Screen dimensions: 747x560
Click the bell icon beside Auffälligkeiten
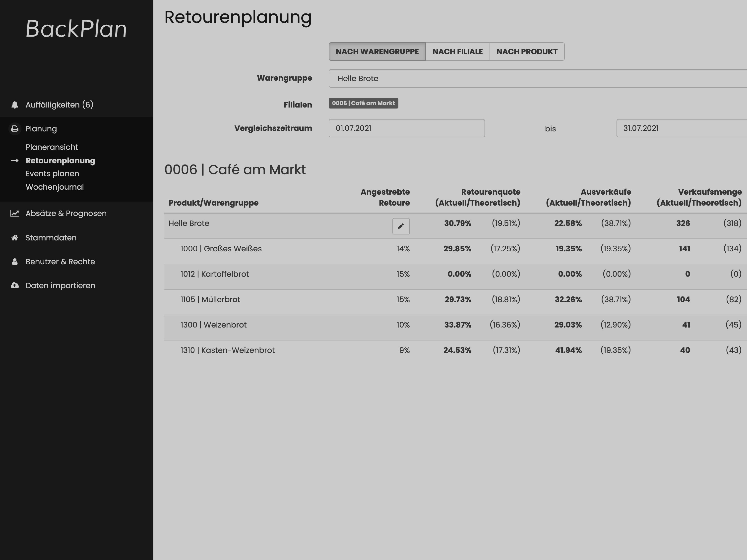pyautogui.click(x=14, y=105)
